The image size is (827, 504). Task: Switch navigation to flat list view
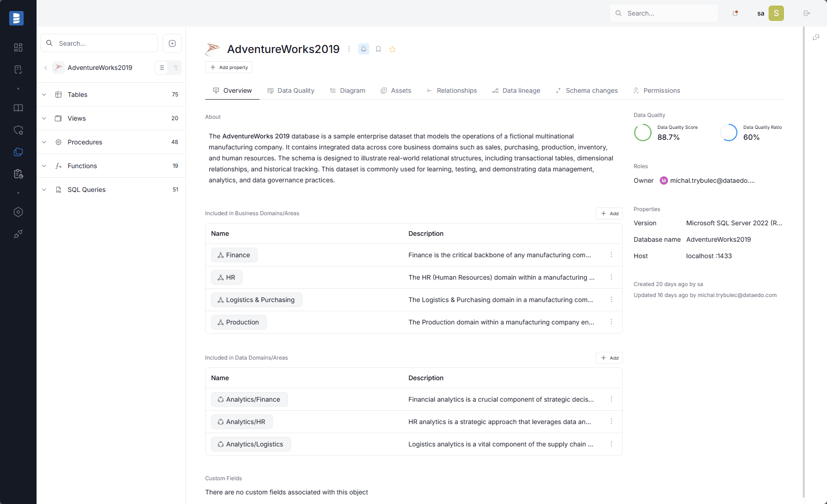162,68
